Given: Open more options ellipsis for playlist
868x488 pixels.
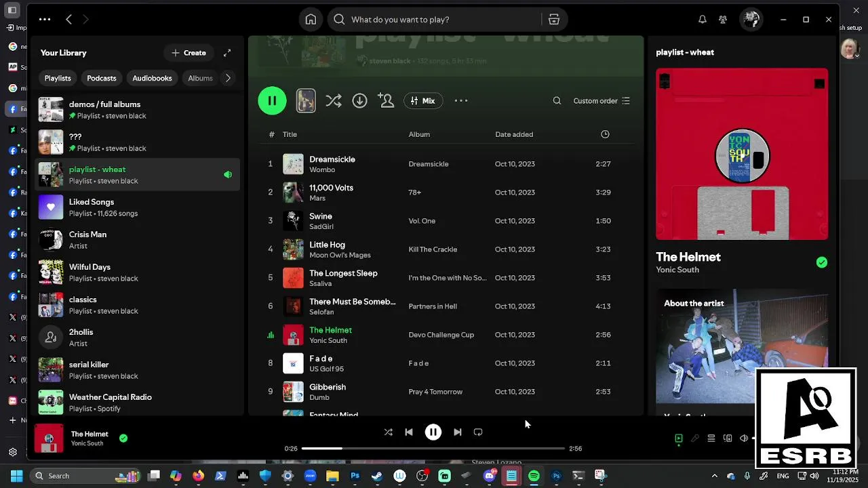Looking at the screenshot, I should [x=461, y=101].
